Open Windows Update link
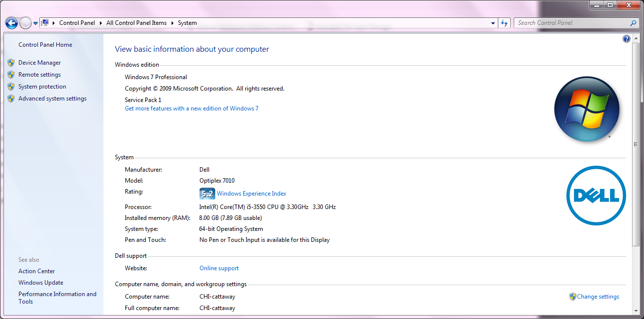The height and width of the screenshot is (319, 644). pyautogui.click(x=41, y=283)
